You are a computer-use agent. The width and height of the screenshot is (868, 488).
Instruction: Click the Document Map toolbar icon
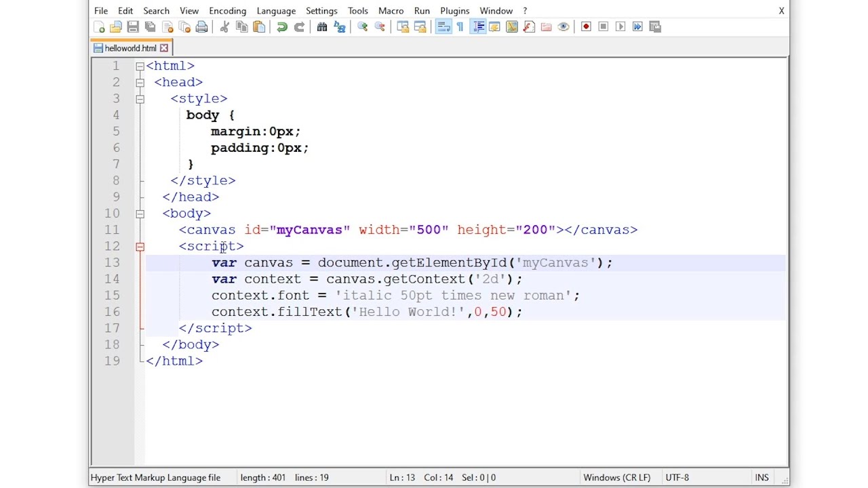(512, 26)
